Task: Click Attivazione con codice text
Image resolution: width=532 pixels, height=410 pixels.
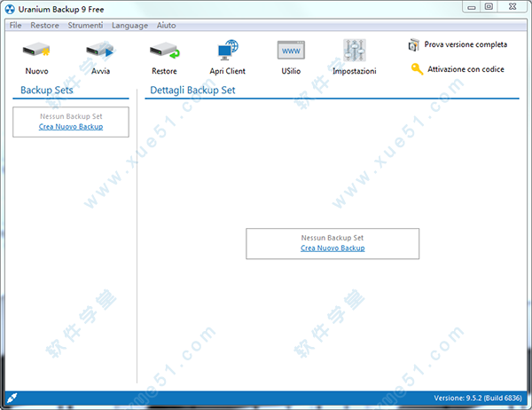Action: click(465, 69)
